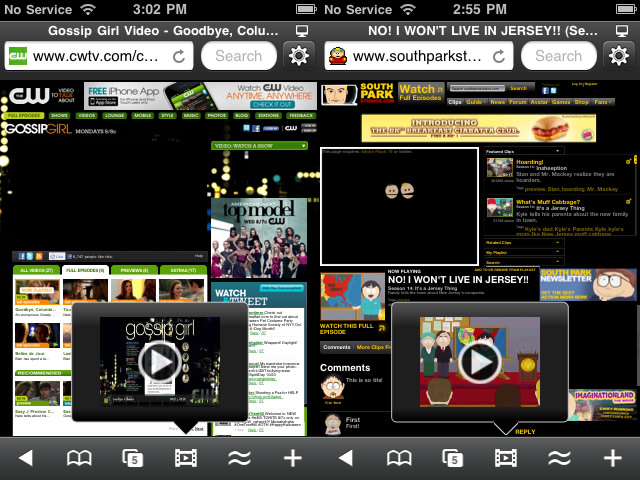Open the Burger King Breakfast Ciabatta Club banner

pyautogui.click(x=478, y=128)
